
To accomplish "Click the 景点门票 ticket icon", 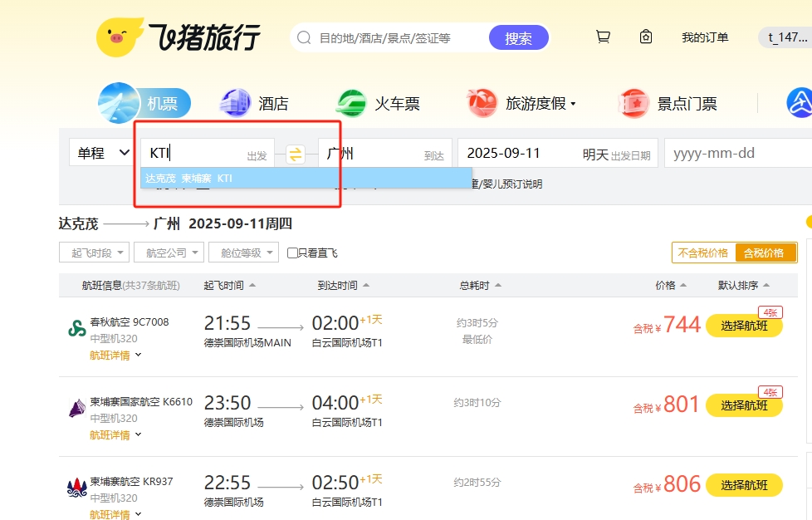I will point(633,104).
